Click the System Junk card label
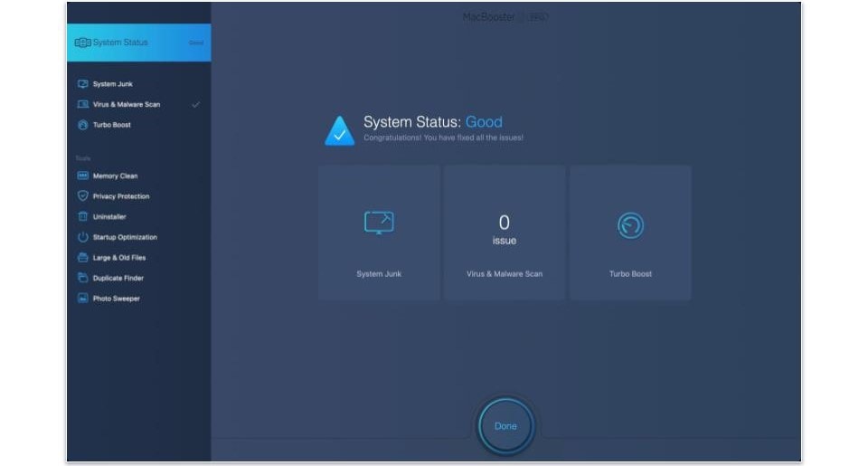The width and height of the screenshot is (868, 466). click(379, 274)
